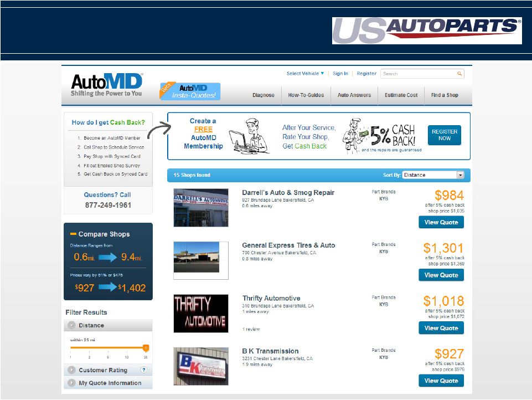Open the Find a Shop tab
This screenshot has height=400, width=532.
tap(445, 95)
